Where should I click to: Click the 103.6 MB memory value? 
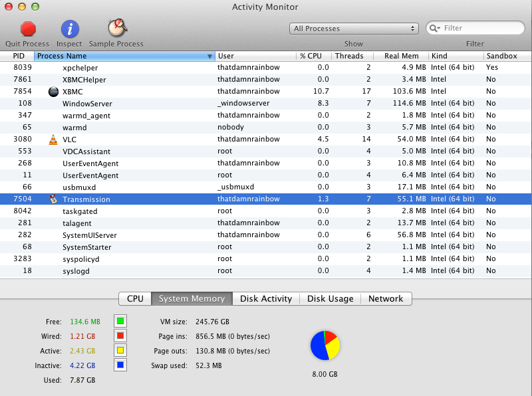click(x=409, y=91)
